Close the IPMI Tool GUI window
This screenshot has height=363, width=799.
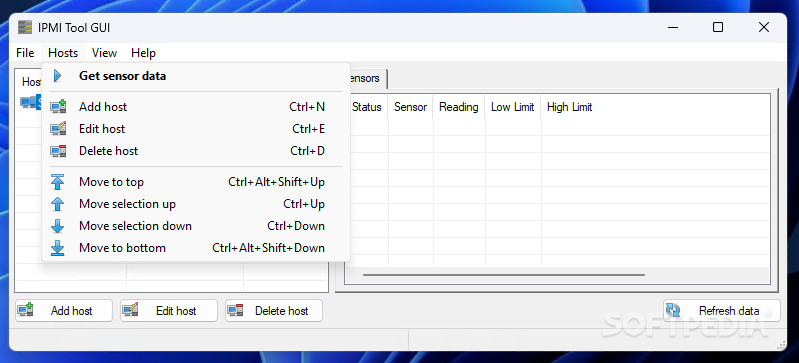click(x=764, y=28)
